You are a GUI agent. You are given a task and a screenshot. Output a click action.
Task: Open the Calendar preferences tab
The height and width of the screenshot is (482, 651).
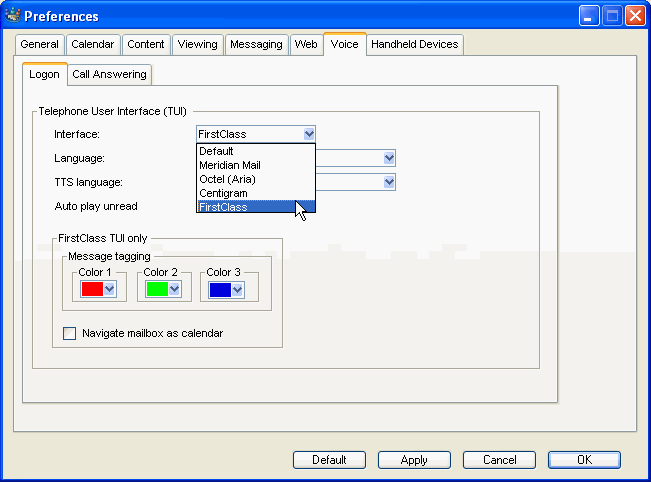pyautogui.click(x=93, y=44)
